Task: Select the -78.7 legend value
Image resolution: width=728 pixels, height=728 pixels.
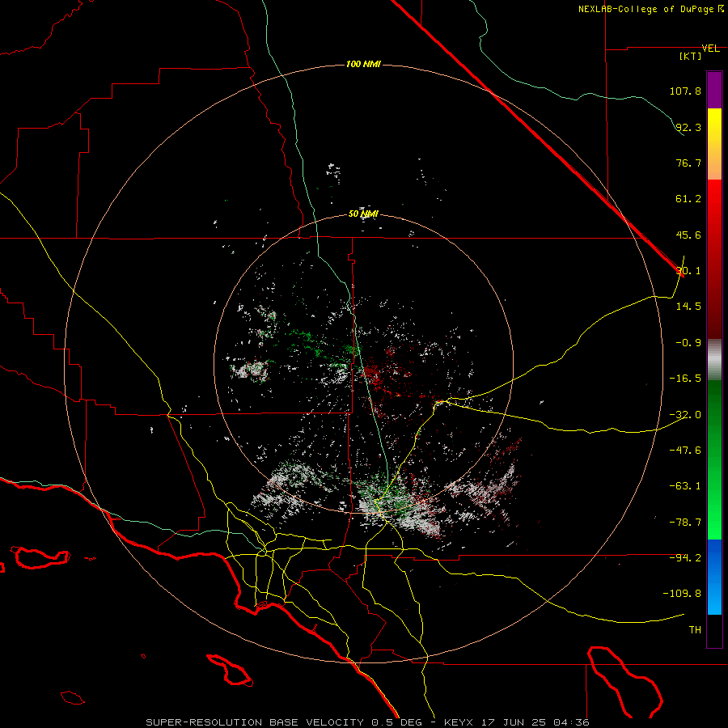Action: tap(685, 523)
